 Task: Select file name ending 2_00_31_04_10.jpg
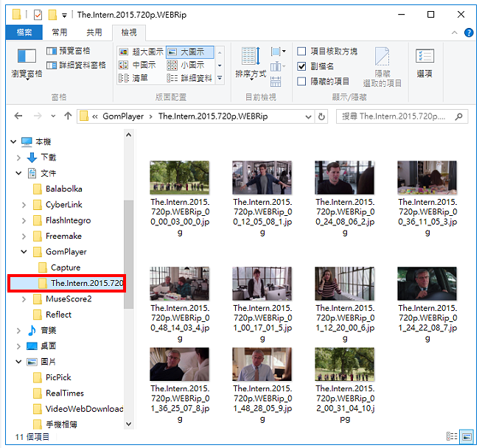345,404
